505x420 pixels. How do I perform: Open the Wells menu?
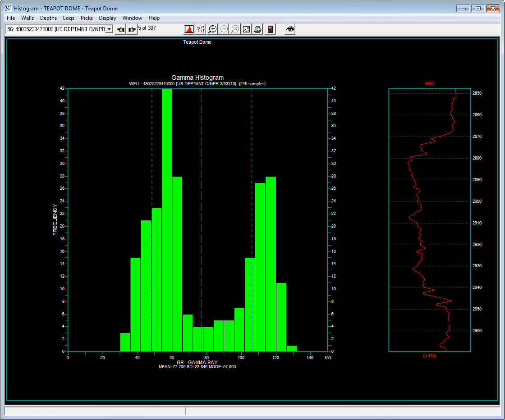click(28, 18)
